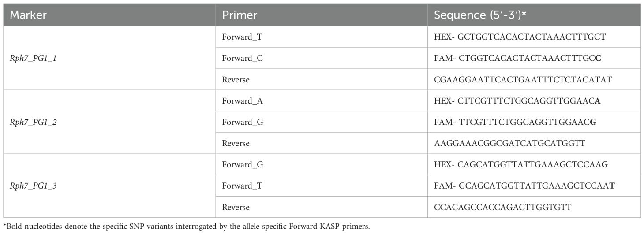Select the Rph7_PG1_3 marker cell
The width and height of the screenshot is (644, 234).
coord(33,186)
